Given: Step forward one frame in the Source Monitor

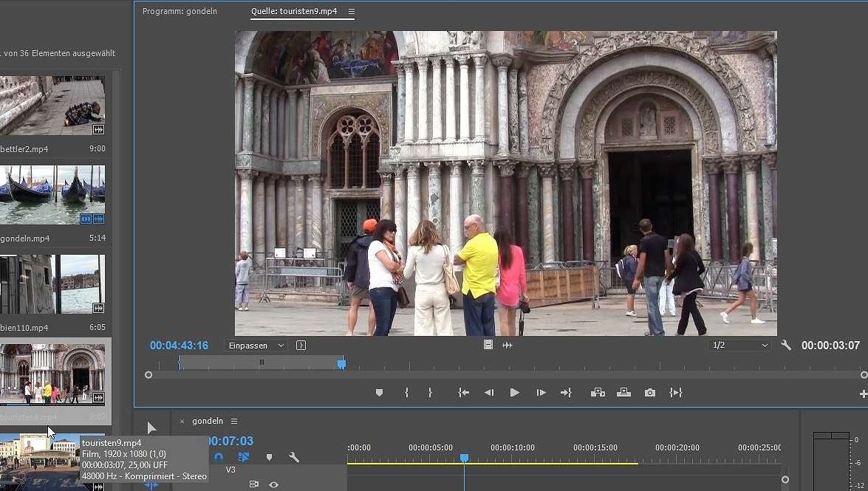Looking at the screenshot, I should click(x=541, y=393).
